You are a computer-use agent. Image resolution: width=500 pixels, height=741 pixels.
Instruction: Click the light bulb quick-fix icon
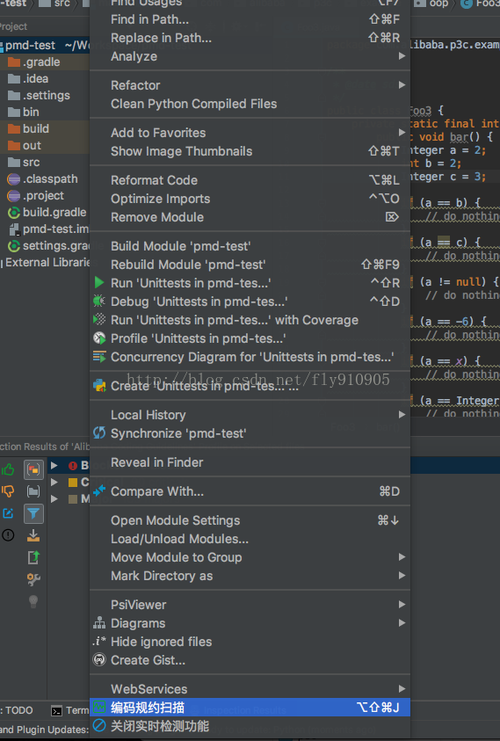[33, 601]
